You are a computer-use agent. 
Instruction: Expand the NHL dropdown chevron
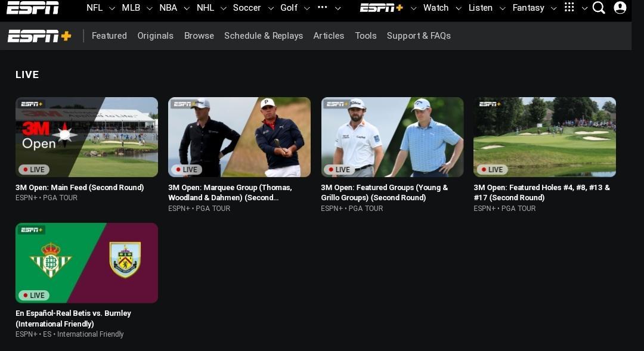tap(224, 8)
